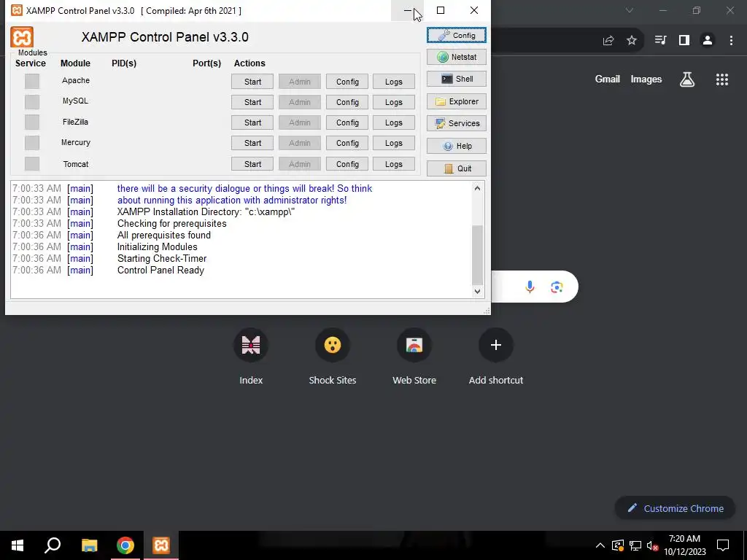Click the log panel scrollbar thumb
The width and height of the screenshot is (747, 560).
(477, 254)
